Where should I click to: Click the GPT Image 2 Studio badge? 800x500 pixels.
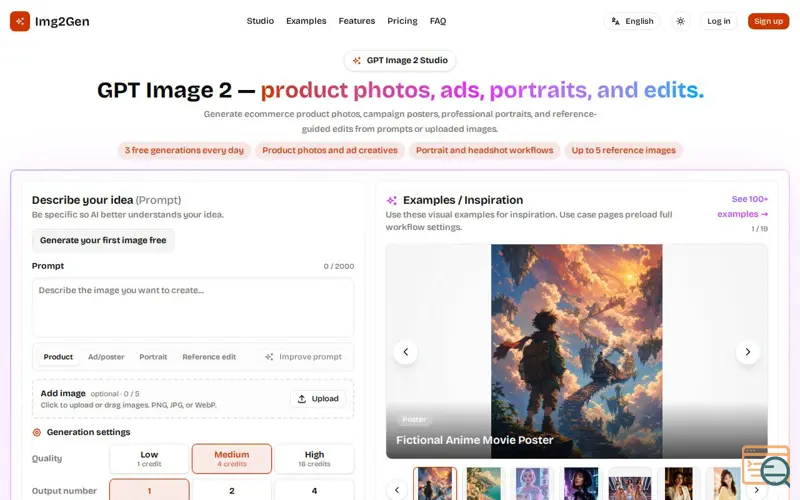click(x=400, y=60)
